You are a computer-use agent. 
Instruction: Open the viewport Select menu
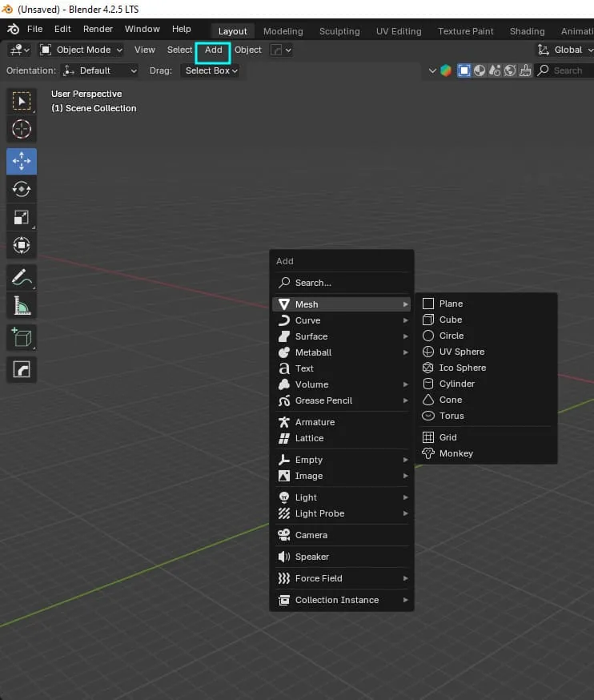click(x=179, y=50)
